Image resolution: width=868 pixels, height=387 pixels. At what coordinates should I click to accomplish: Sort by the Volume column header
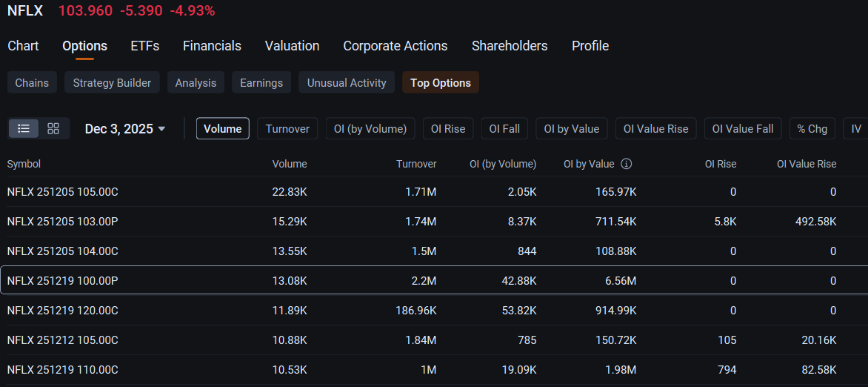290,164
